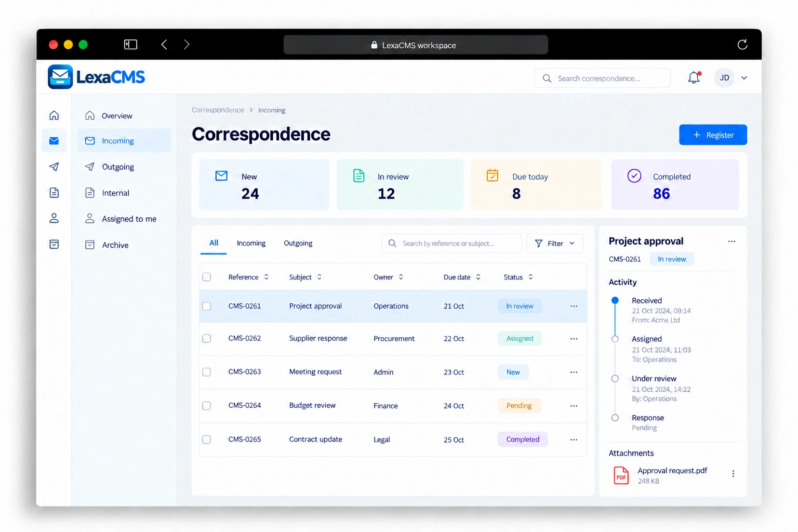Click the Correspondence breadcrumb link
Screen dimensions: 798x532
point(218,110)
